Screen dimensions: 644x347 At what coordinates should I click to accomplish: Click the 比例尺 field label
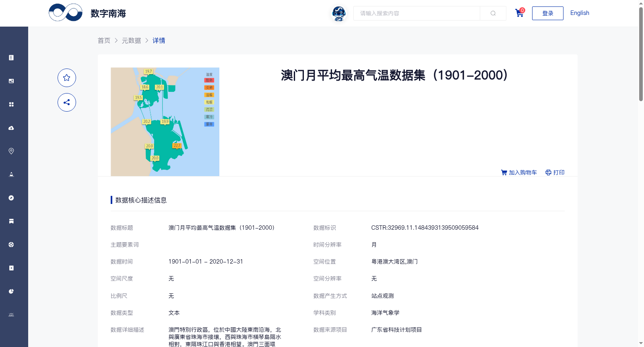(x=119, y=296)
